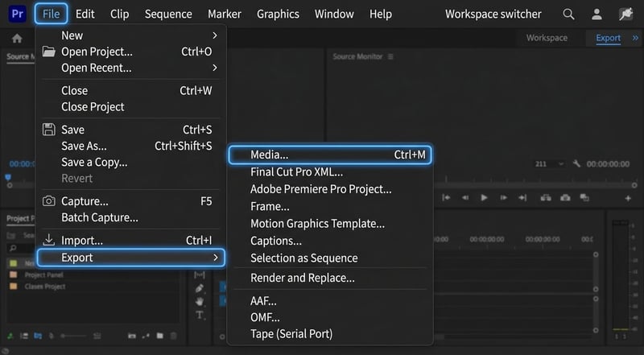Adjust the Project panel thumbnail zoom slider

tap(74, 336)
